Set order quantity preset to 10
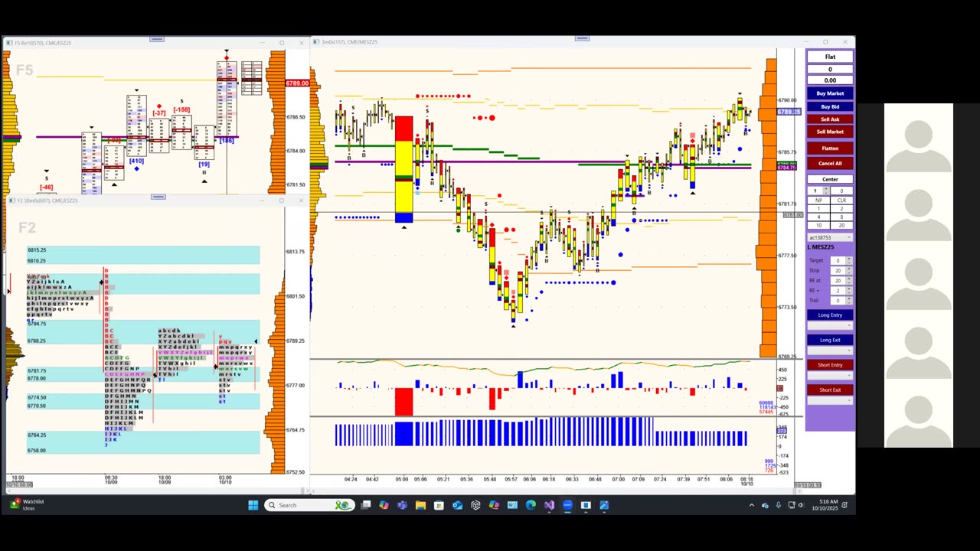This screenshot has height=551, width=980. coord(818,226)
